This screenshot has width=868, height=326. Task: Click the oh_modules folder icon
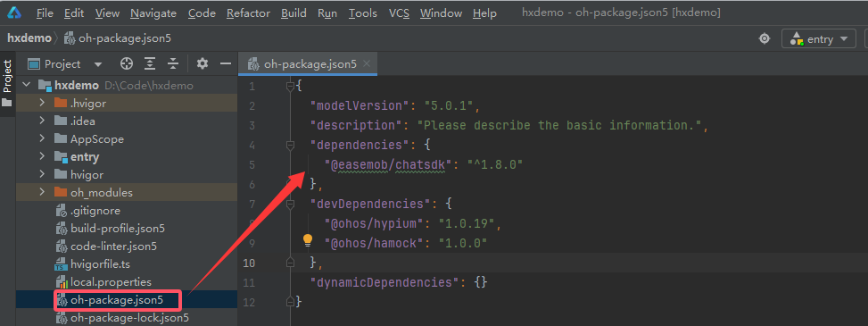point(61,192)
